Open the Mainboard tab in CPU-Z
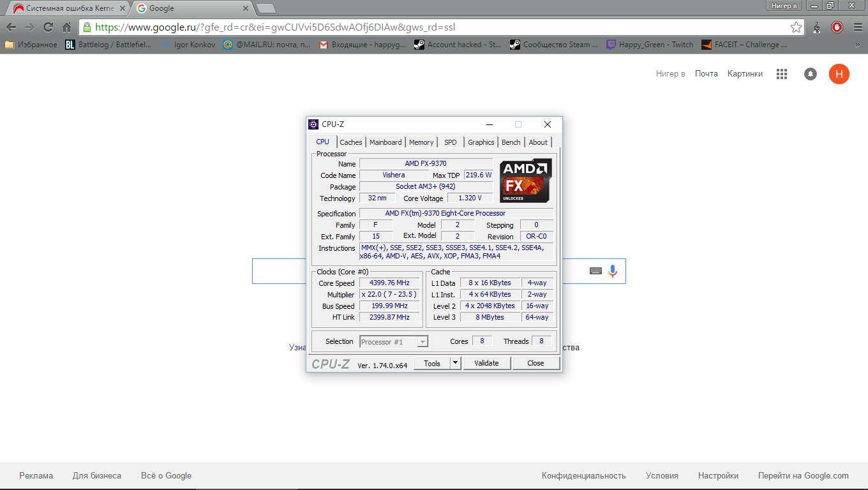The height and width of the screenshot is (490, 868). click(385, 142)
